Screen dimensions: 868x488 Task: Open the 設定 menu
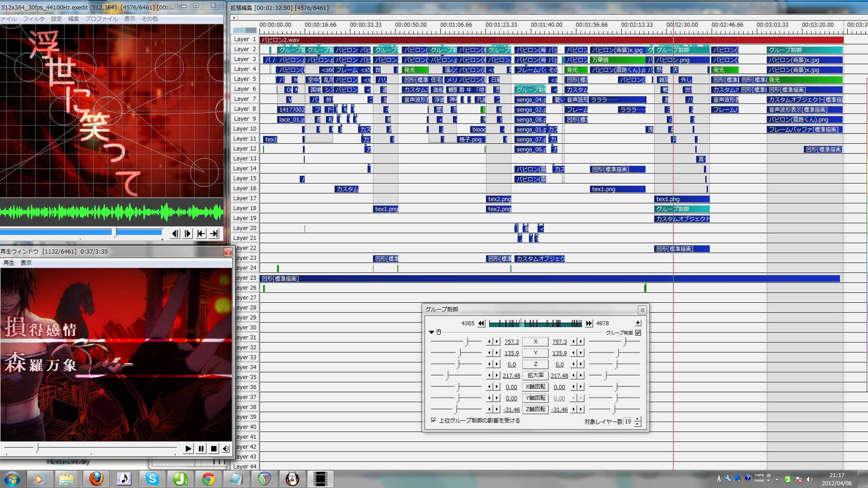point(57,19)
